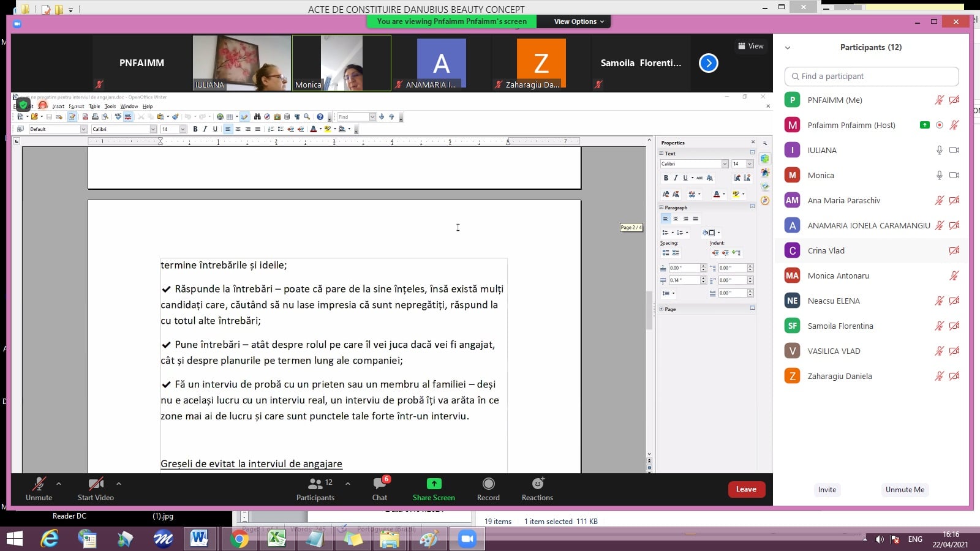
Task: Expand the audio options arrow beside Unmute
Action: 59,484
